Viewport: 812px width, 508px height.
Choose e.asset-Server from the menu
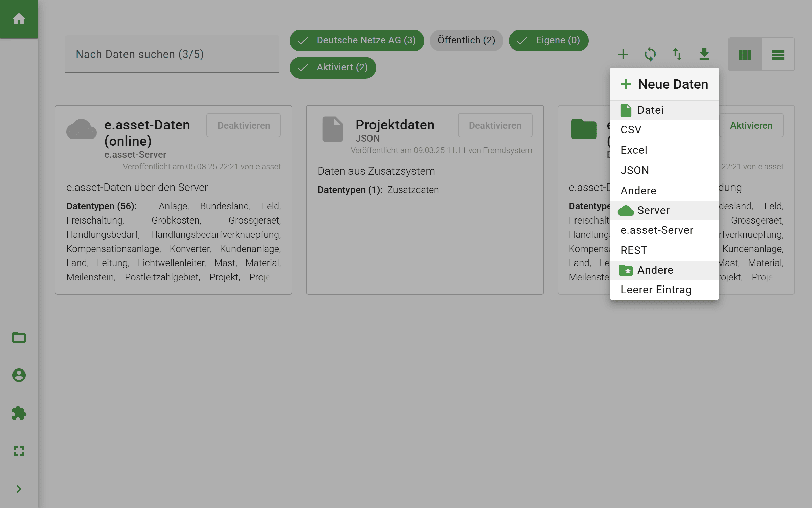pos(656,230)
